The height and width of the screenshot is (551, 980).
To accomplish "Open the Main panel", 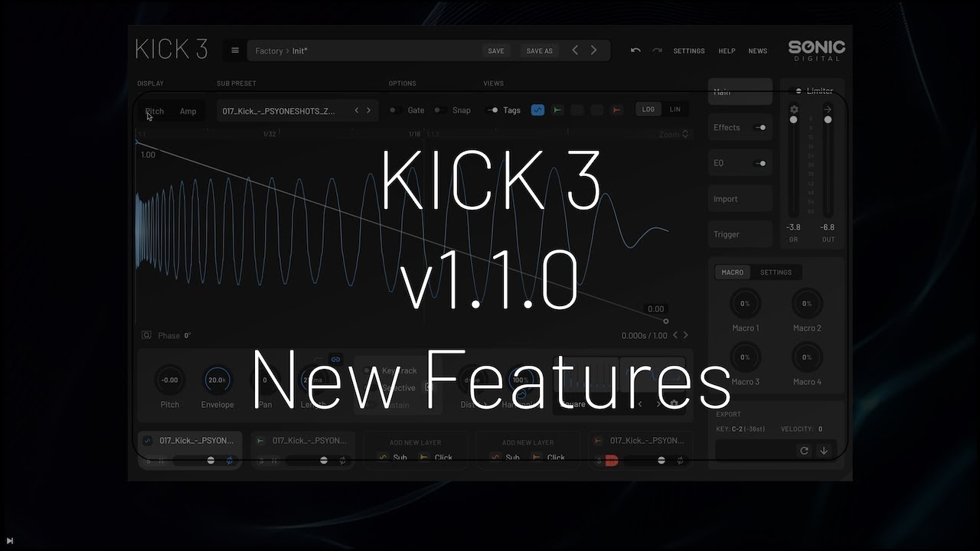I will (x=740, y=91).
